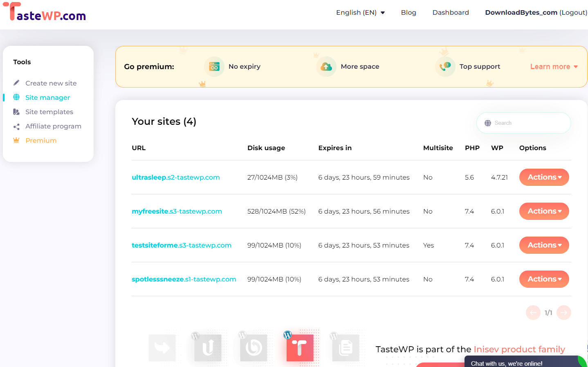Go to next page with right arrow
This screenshot has width=588, height=367.
564,313
